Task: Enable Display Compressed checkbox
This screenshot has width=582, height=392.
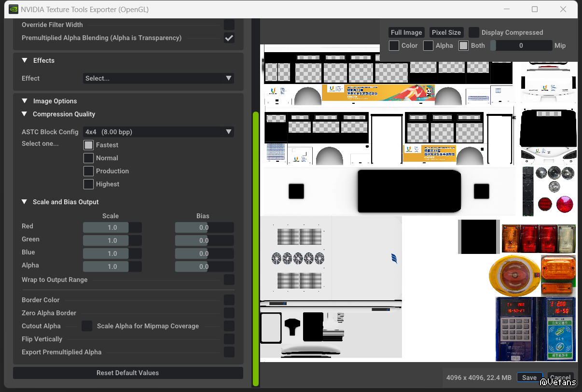Action: tap(474, 32)
